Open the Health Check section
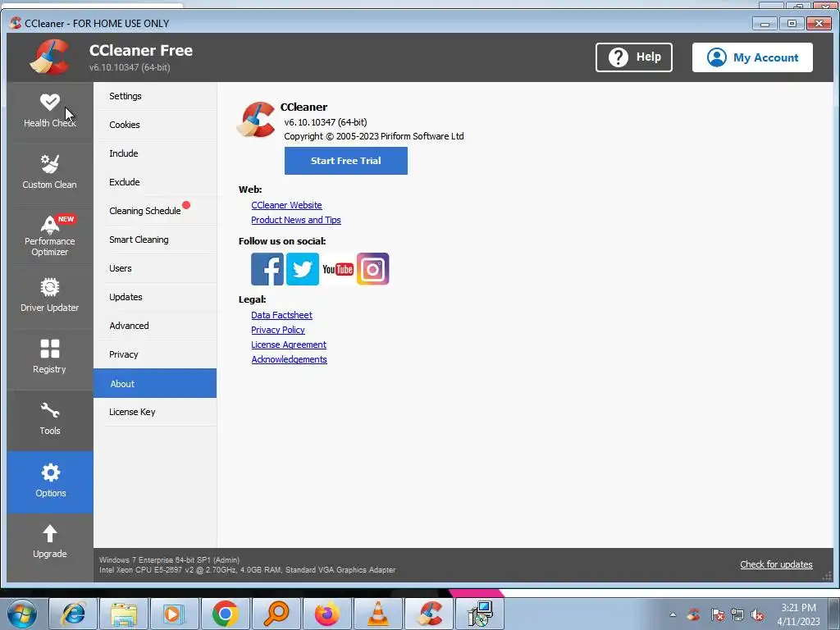Screen dimensions: 840x630 [50, 112]
